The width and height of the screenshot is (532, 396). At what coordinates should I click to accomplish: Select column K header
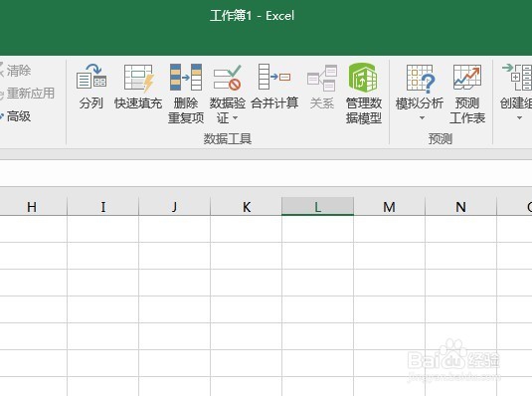[x=246, y=207]
